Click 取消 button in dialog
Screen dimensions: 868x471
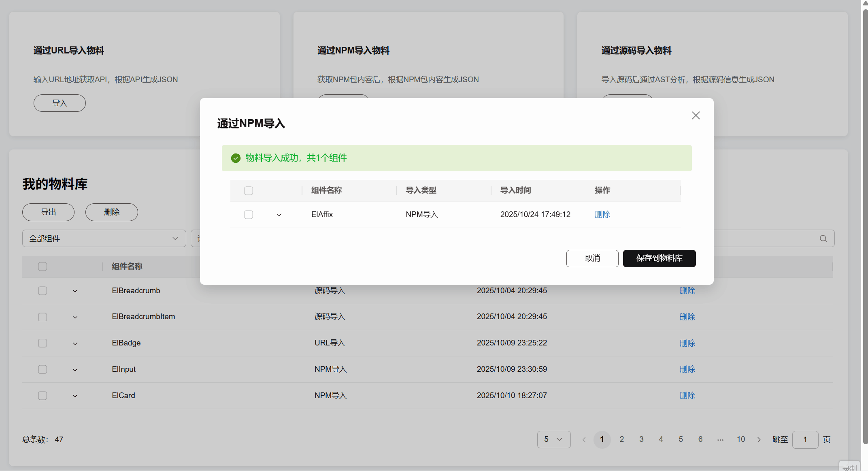pos(592,258)
